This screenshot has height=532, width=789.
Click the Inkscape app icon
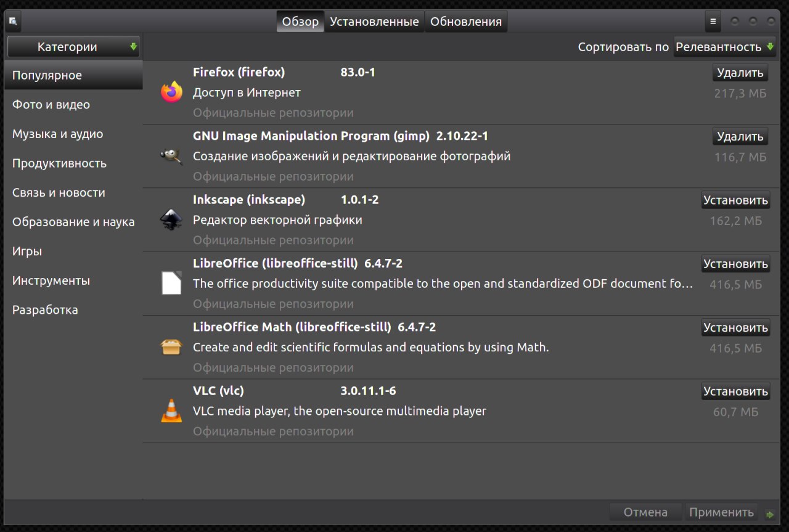(171, 220)
